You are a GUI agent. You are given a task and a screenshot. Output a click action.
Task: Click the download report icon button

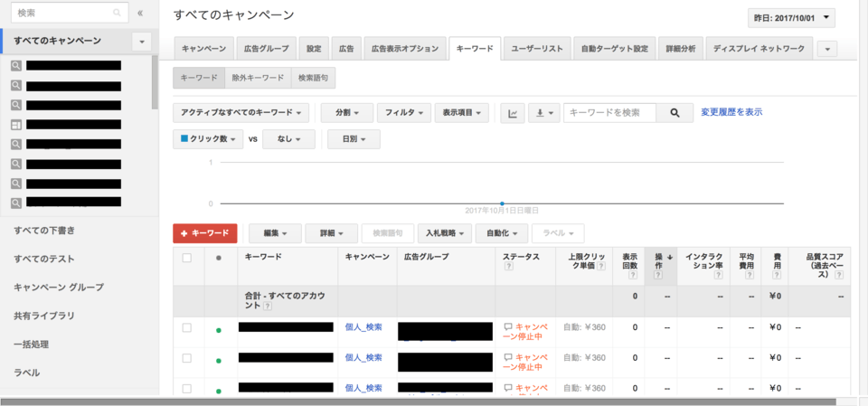[x=542, y=113]
